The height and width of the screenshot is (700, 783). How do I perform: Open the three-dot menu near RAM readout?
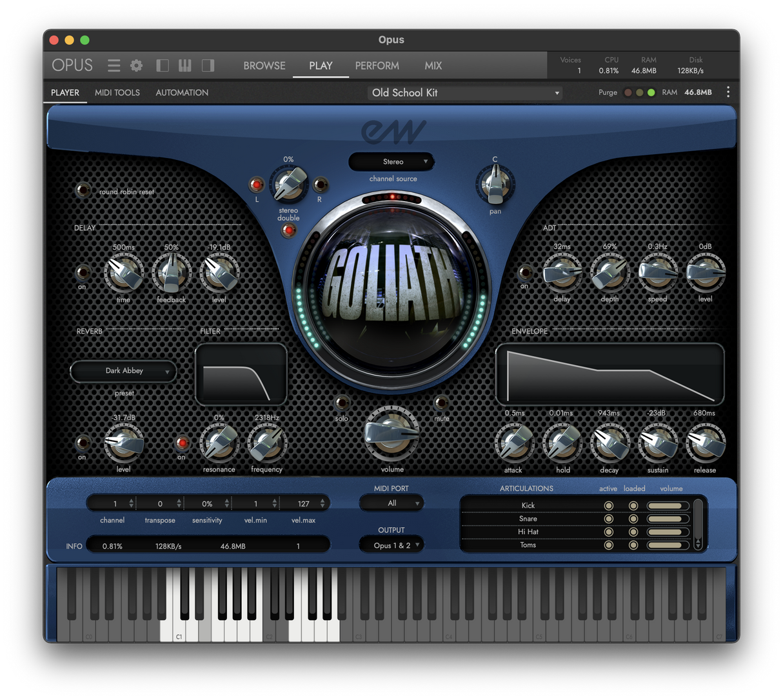728,92
